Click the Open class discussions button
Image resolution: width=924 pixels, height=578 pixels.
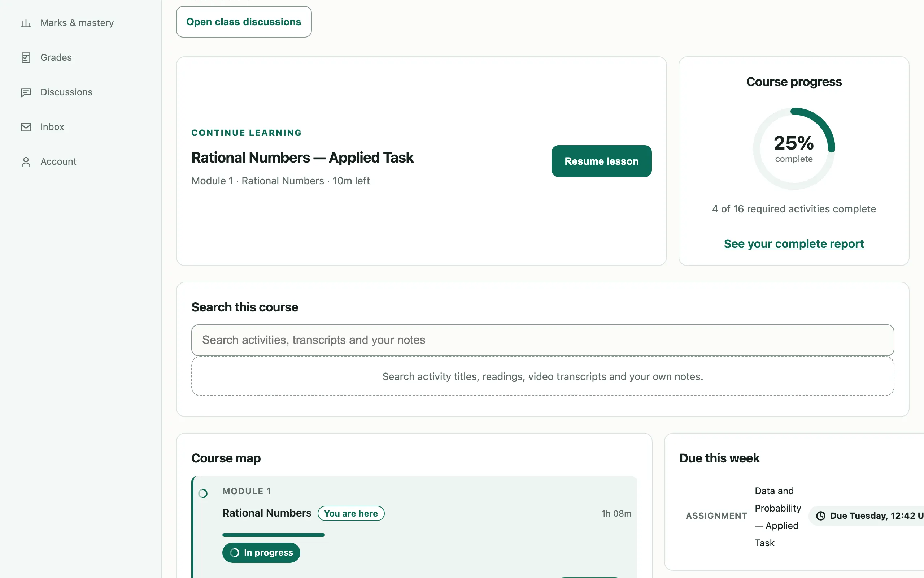click(244, 22)
